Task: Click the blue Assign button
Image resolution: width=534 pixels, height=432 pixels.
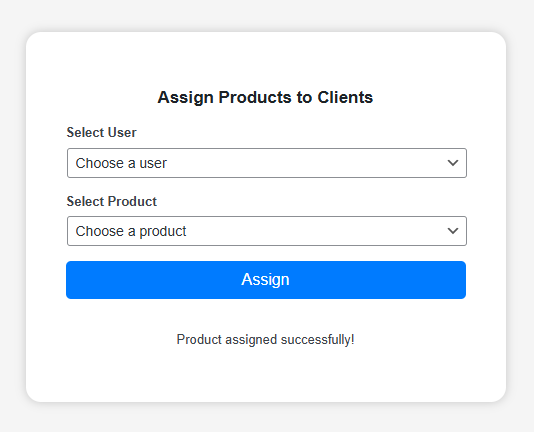Action: (x=266, y=280)
